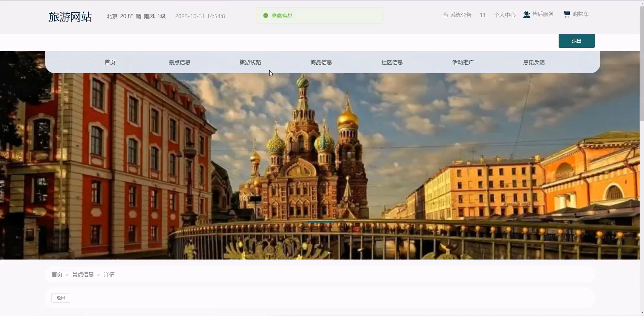Click the 旅游网站 site logo

[70, 16]
